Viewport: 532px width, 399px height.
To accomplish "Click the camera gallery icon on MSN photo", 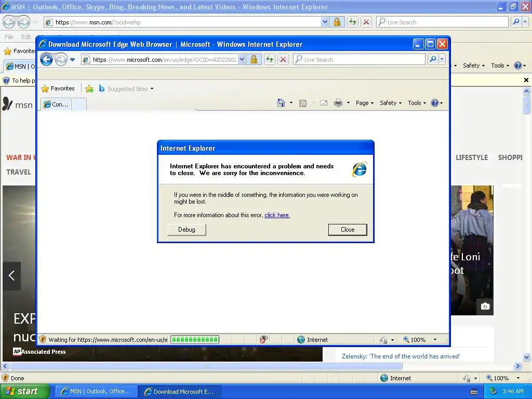I will [x=485, y=307].
